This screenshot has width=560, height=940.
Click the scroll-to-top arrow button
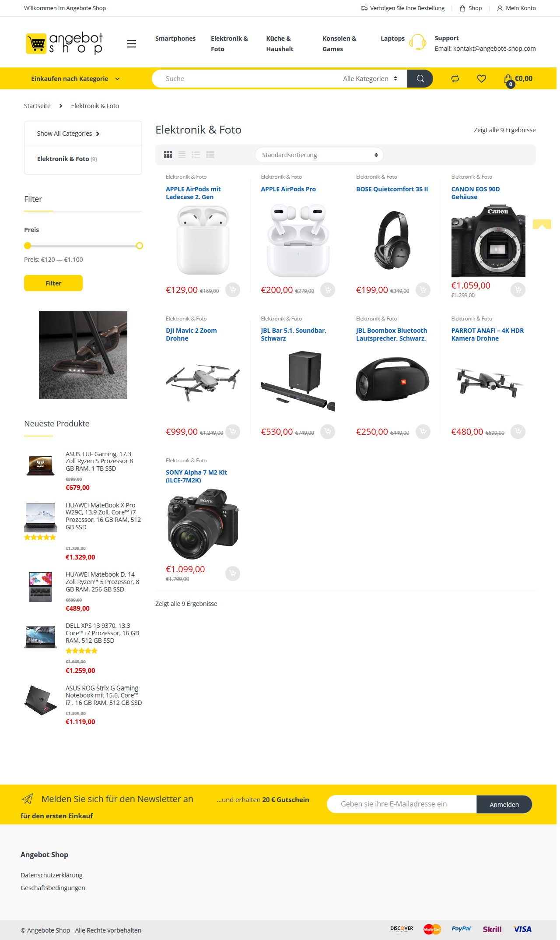542,225
